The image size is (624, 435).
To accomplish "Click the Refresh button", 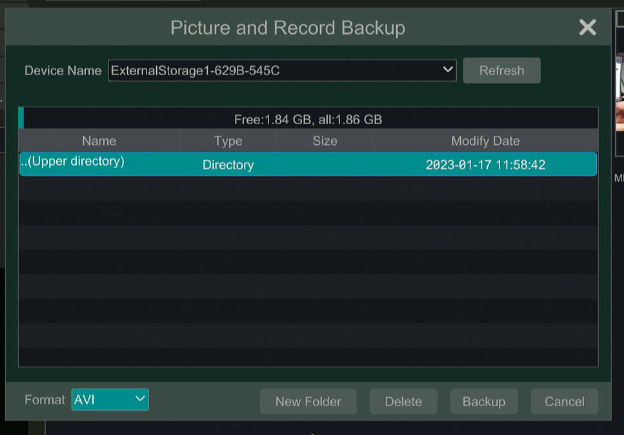I will click(x=501, y=70).
